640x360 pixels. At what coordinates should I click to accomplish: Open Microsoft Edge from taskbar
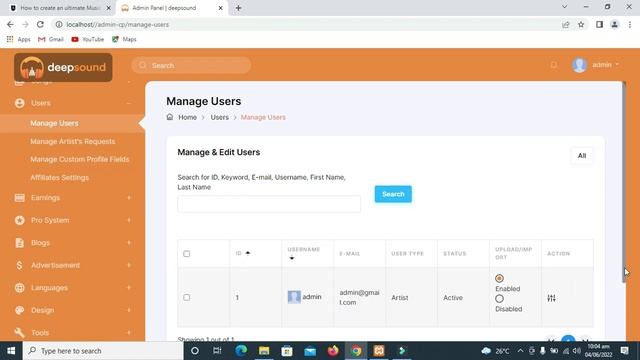pos(241,351)
